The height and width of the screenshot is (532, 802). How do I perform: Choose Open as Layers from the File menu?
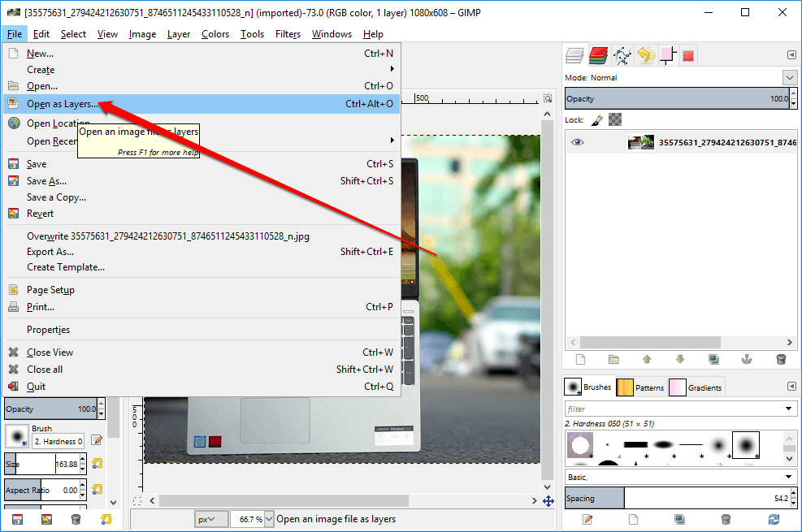point(202,104)
